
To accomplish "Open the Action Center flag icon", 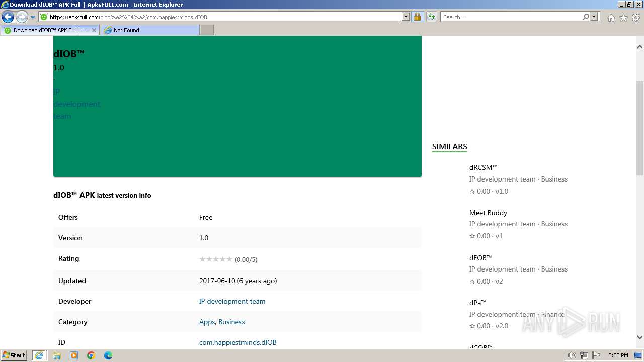I will [x=596, y=355].
